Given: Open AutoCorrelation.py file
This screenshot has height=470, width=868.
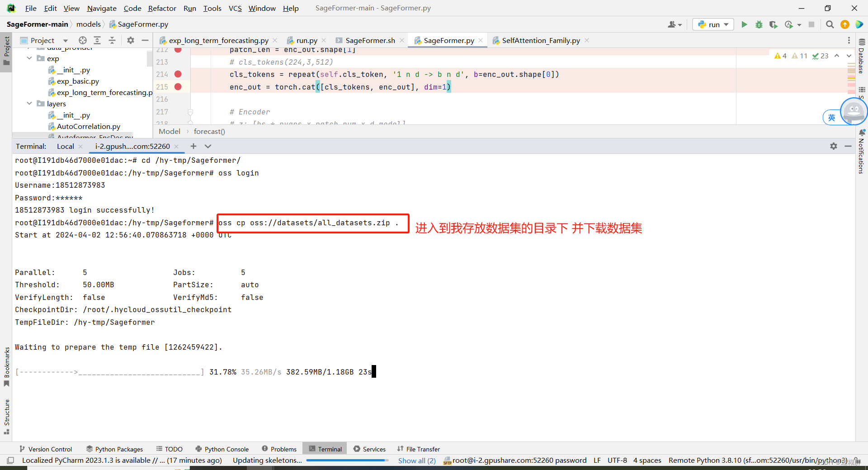Looking at the screenshot, I should tap(89, 127).
